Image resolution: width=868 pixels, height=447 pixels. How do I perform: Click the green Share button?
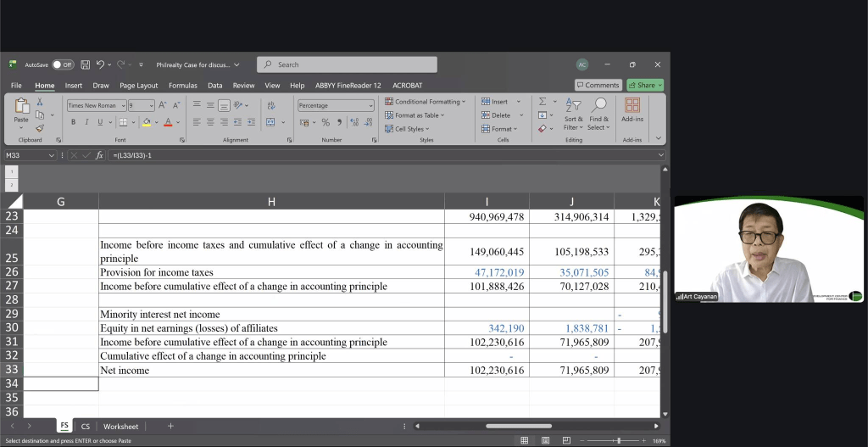(x=645, y=86)
